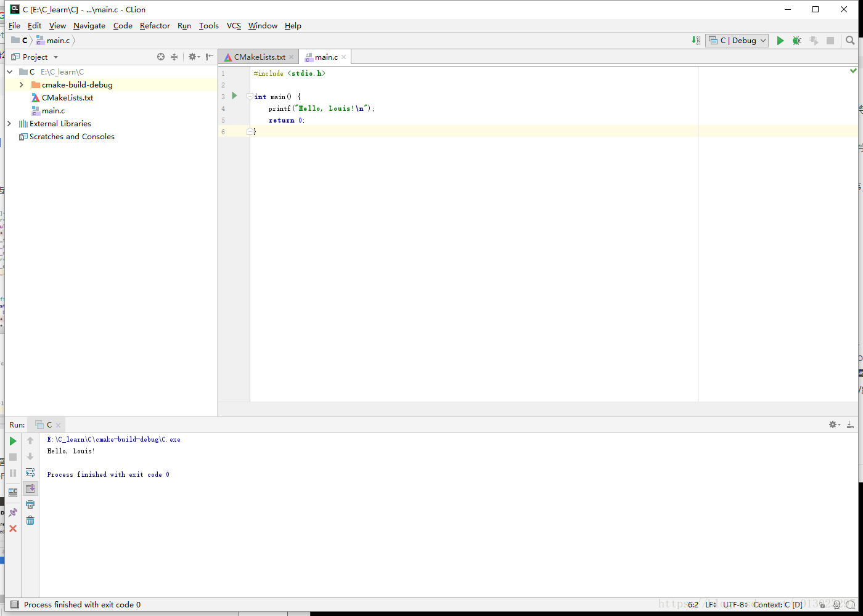Open the C | Debug configuration dropdown
The width and height of the screenshot is (863, 616).
[x=737, y=41]
